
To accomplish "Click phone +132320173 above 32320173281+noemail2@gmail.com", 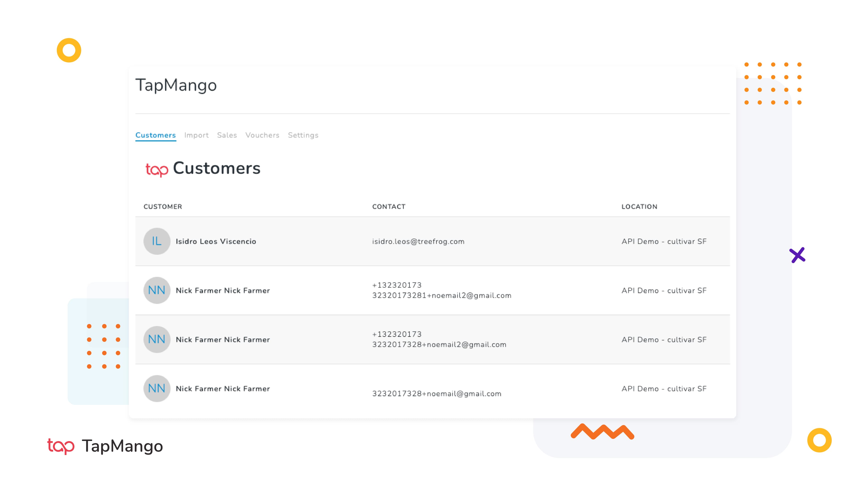I will [x=397, y=285].
